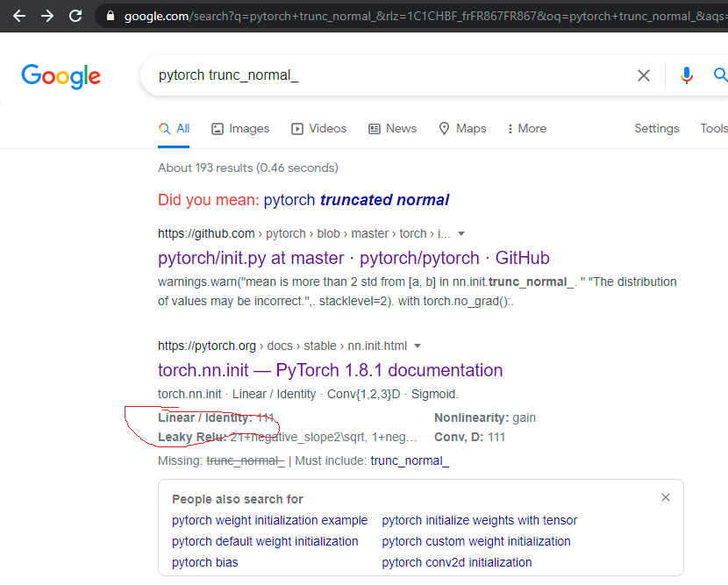The image size is (728, 585).
Task: Open the breadcrumb dropdown on the PyTorch result
Action: tap(418, 346)
